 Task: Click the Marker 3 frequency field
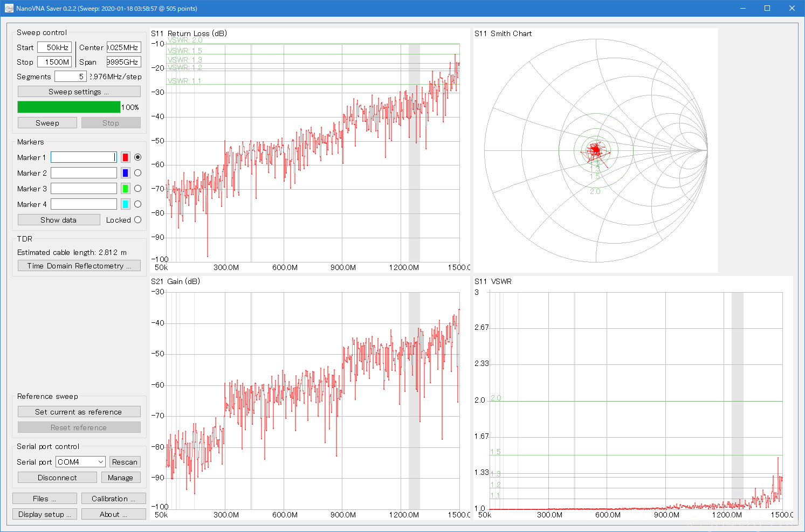[x=84, y=189]
